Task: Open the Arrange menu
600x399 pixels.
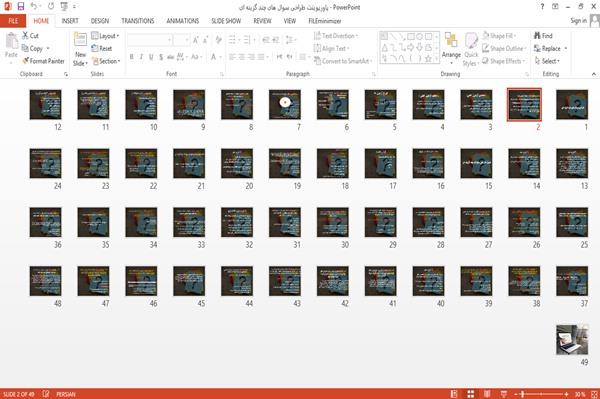Action: [451, 48]
